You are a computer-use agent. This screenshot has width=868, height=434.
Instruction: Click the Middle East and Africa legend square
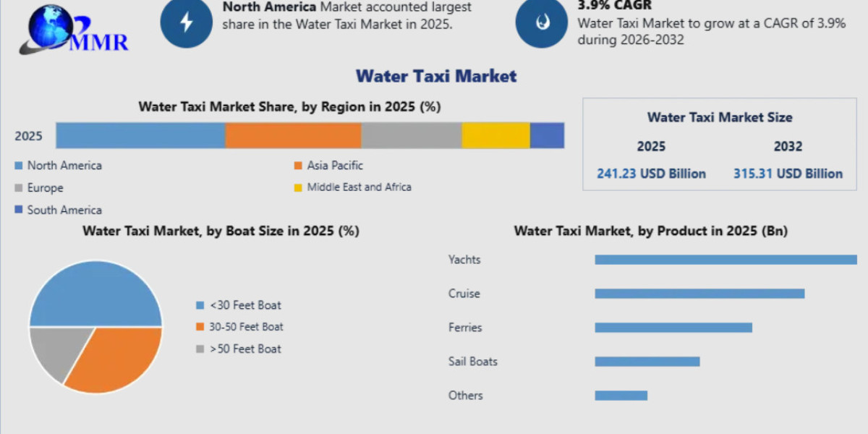[297, 187]
